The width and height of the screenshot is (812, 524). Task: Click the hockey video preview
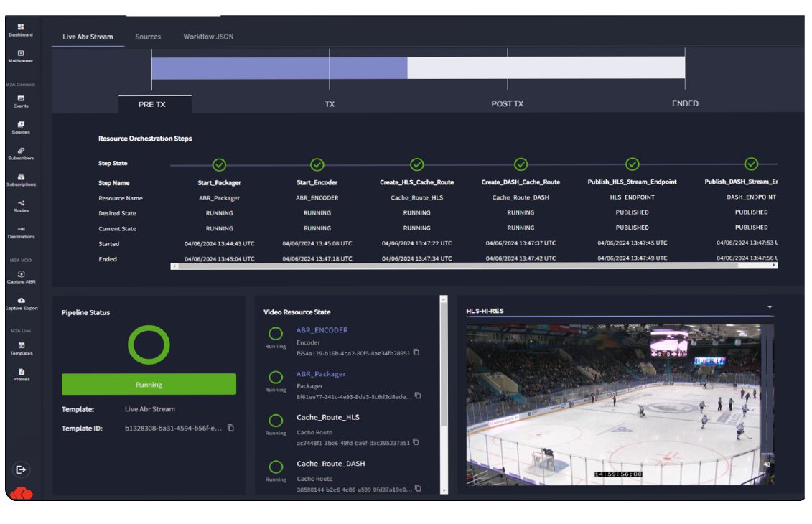pos(620,404)
